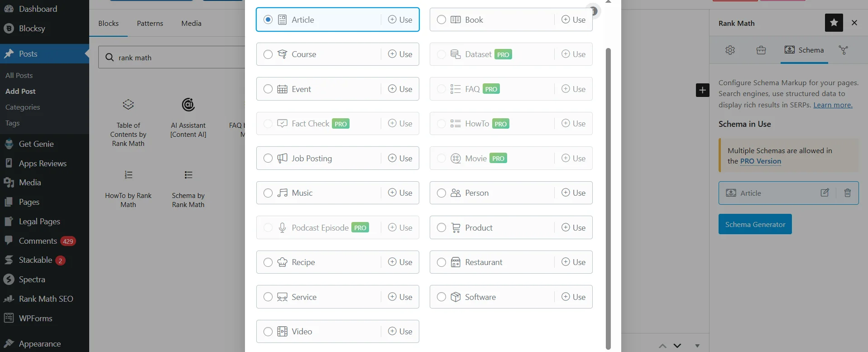The height and width of the screenshot is (352, 868).
Task: Click Use next to Product
Action: (x=574, y=227)
